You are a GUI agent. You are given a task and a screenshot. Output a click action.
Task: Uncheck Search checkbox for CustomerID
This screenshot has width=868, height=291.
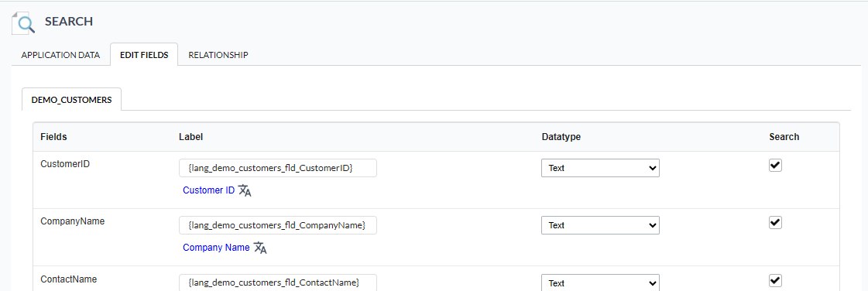point(776,166)
